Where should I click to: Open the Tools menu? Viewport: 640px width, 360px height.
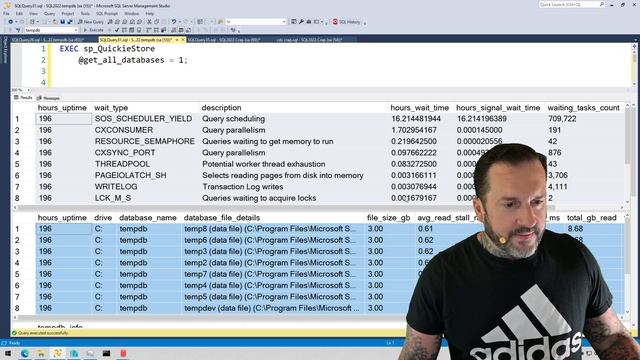coord(85,13)
